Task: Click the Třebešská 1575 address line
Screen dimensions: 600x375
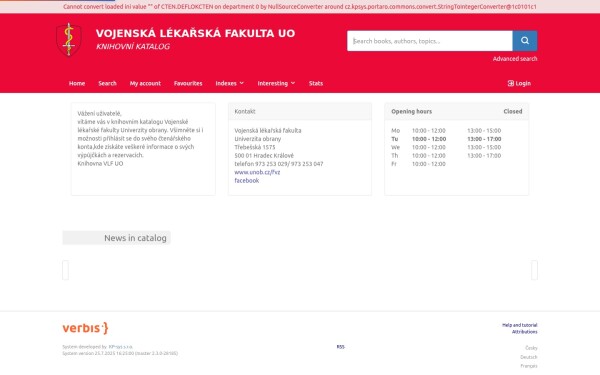Action: 255,147
